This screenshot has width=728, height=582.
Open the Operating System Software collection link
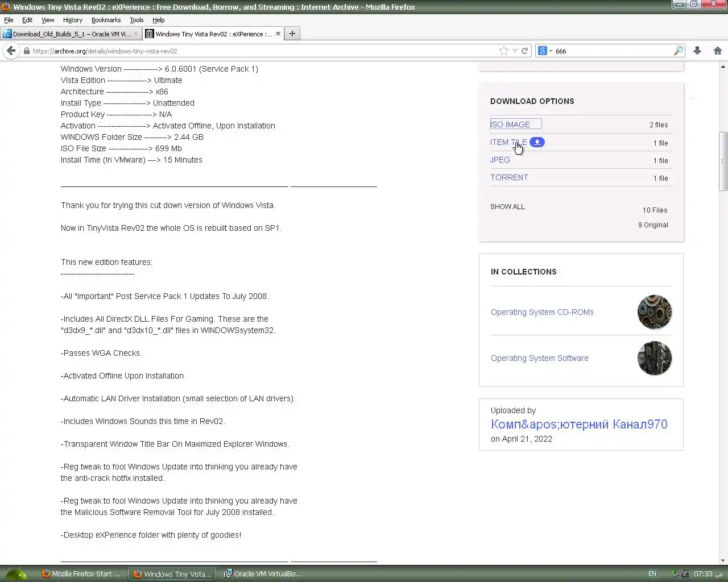coord(540,358)
